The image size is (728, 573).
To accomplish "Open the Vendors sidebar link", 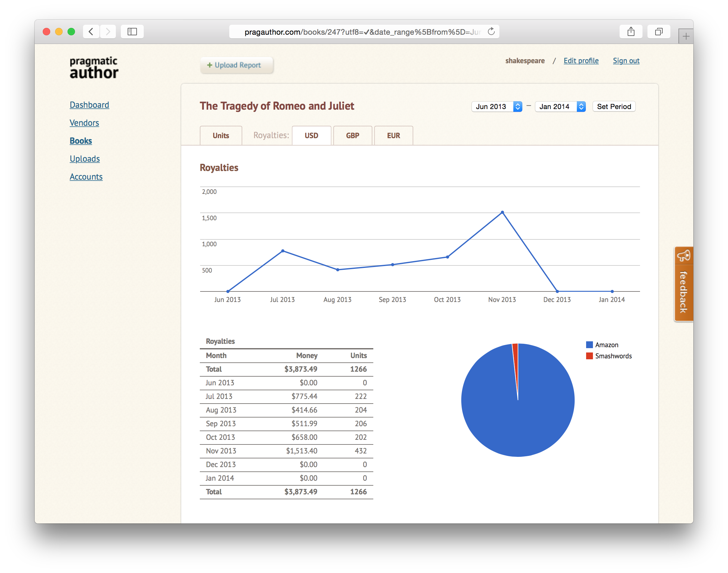I will tap(84, 123).
